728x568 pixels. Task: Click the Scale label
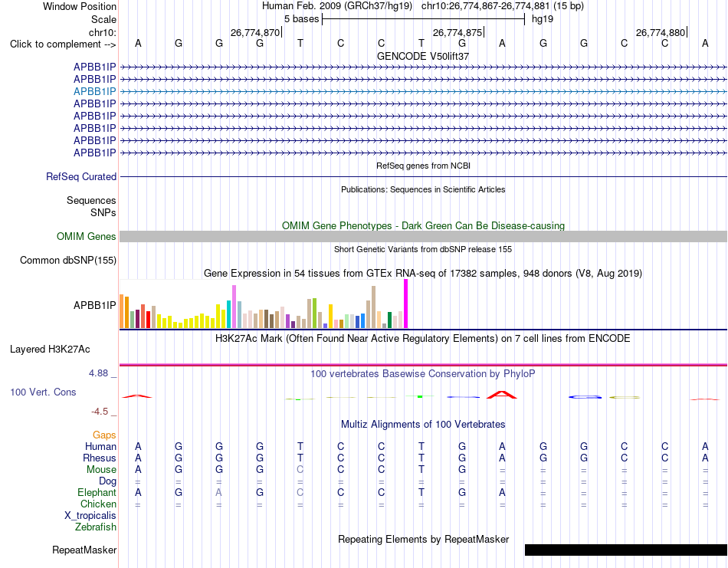point(103,19)
